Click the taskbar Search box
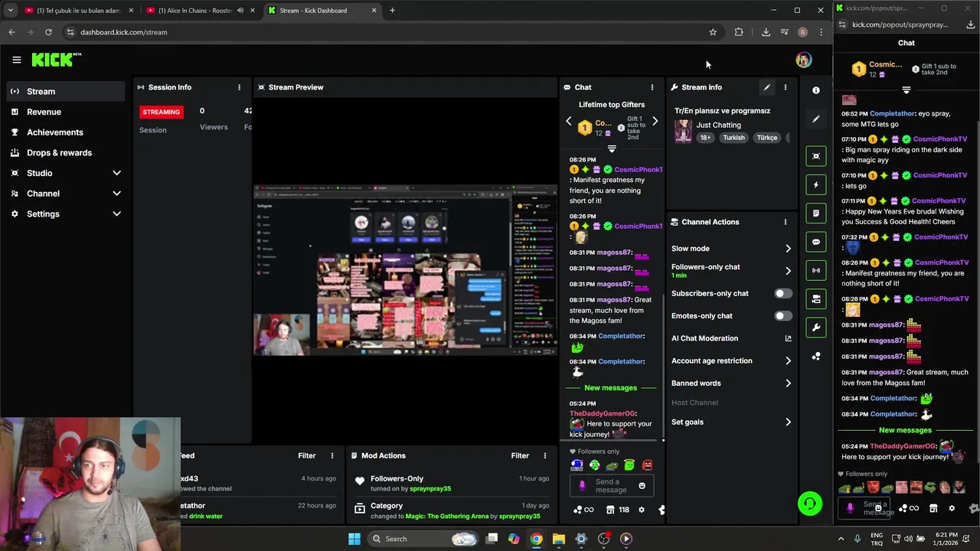Screen dimensions: 980x551 423,539
